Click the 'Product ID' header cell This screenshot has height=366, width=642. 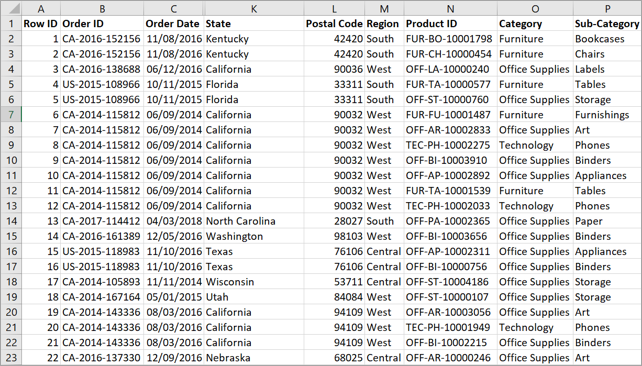(x=450, y=24)
